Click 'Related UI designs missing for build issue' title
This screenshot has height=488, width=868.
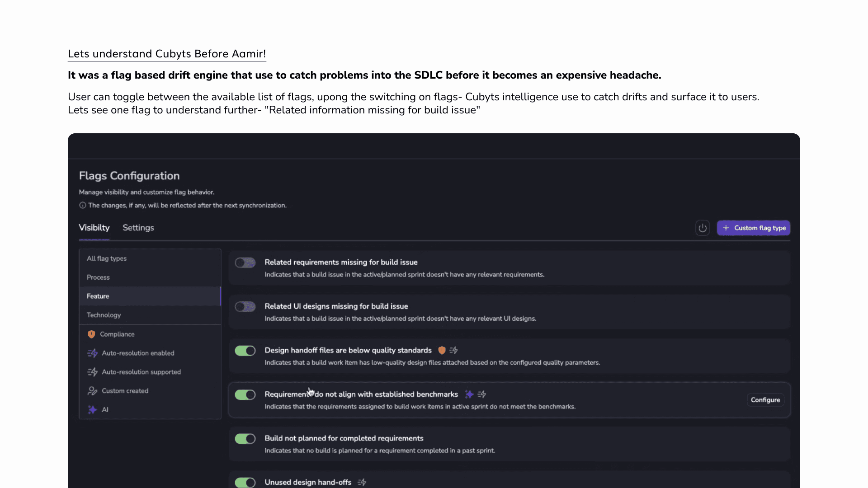(x=336, y=306)
